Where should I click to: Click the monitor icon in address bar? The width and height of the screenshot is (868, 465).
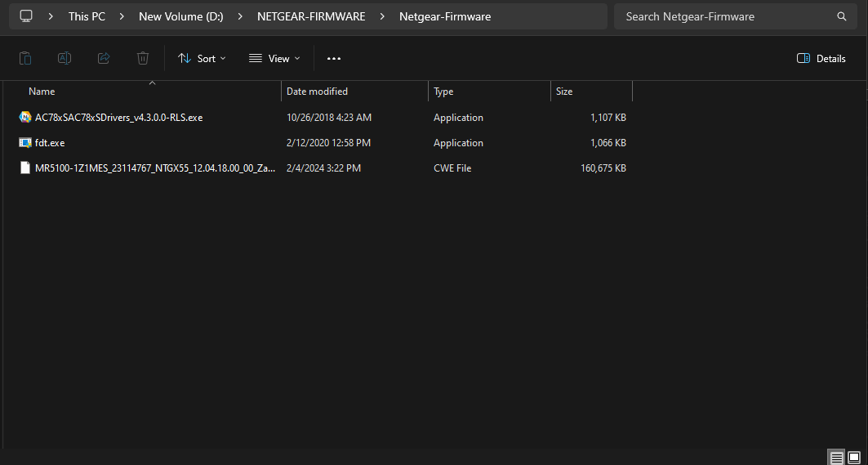pos(26,16)
